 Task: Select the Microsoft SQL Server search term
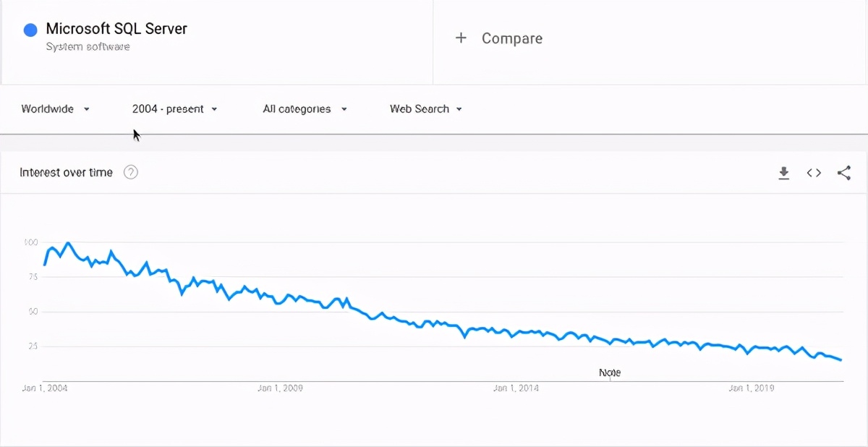(x=116, y=29)
